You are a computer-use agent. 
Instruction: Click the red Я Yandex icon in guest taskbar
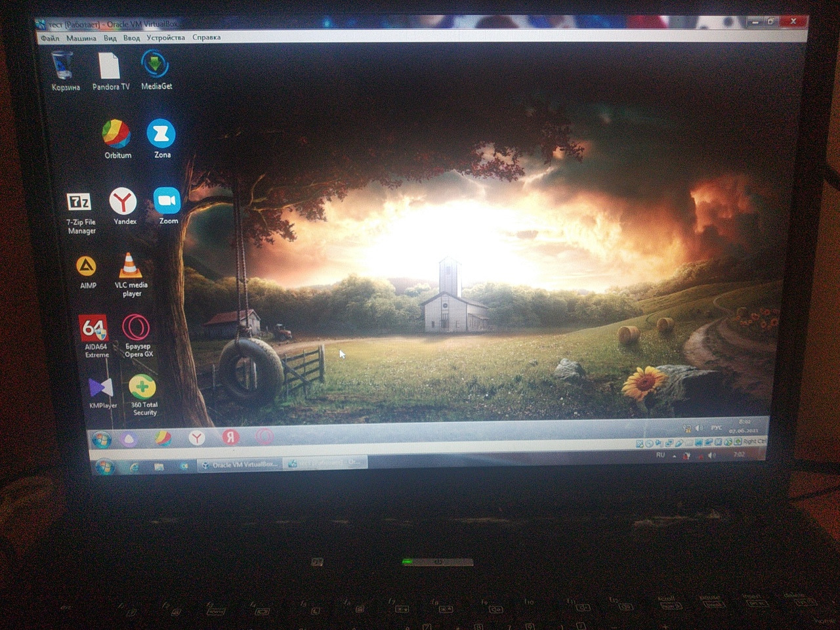click(x=230, y=437)
